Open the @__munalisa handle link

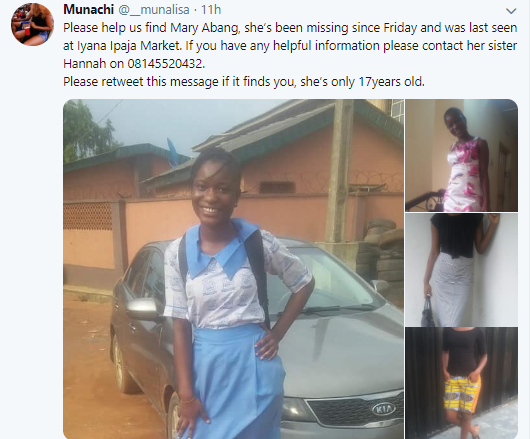pyautogui.click(x=153, y=10)
